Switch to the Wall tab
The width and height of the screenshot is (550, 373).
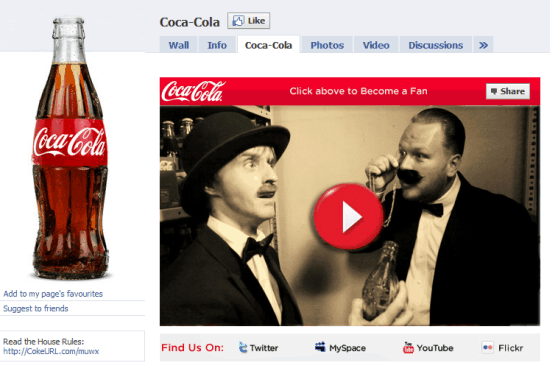(179, 45)
